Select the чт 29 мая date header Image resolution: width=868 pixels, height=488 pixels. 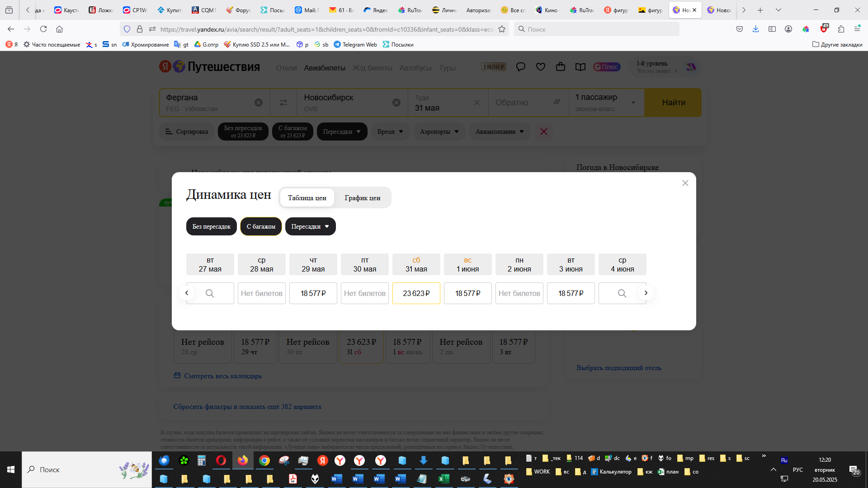pyautogui.click(x=313, y=264)
